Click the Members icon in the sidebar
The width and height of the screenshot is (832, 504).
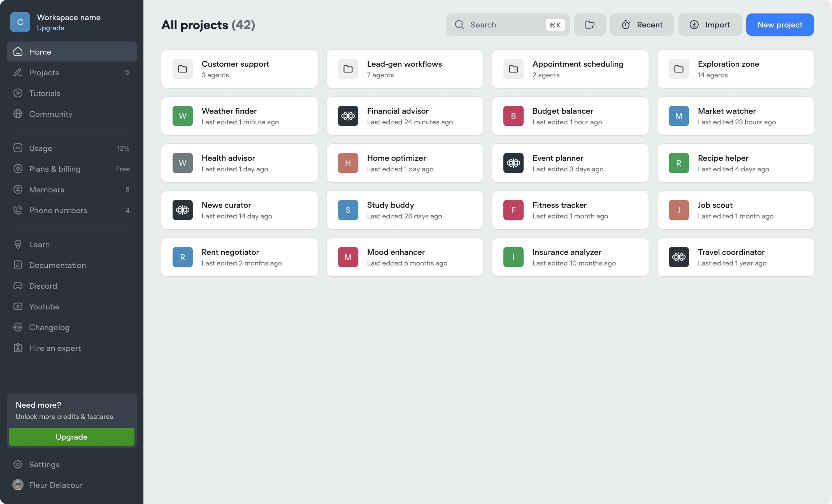click(x=18, y=189)
